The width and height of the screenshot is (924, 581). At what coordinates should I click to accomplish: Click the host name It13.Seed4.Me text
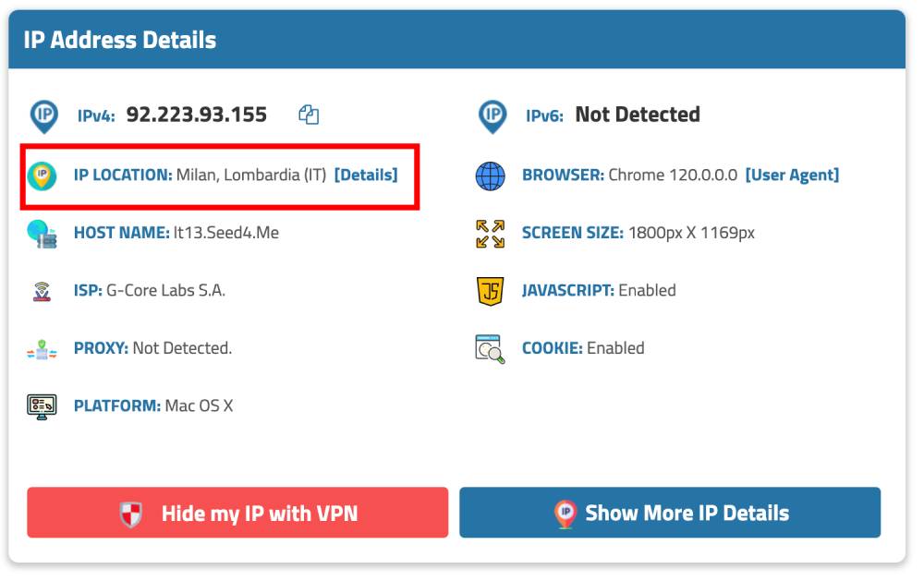click(x=226, y=233)
